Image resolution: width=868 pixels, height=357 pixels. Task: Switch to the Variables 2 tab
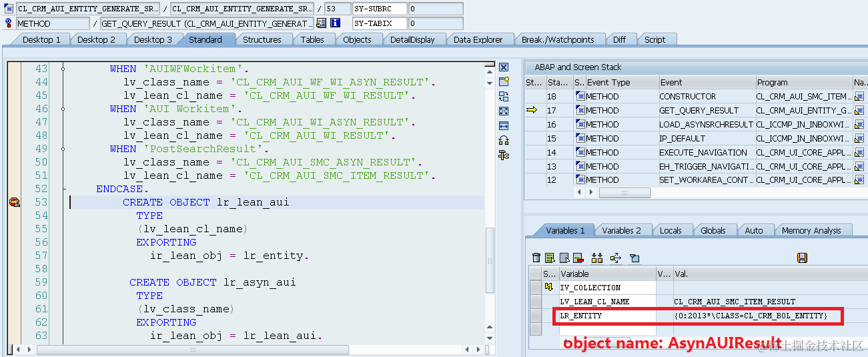(x=621, y=230)
